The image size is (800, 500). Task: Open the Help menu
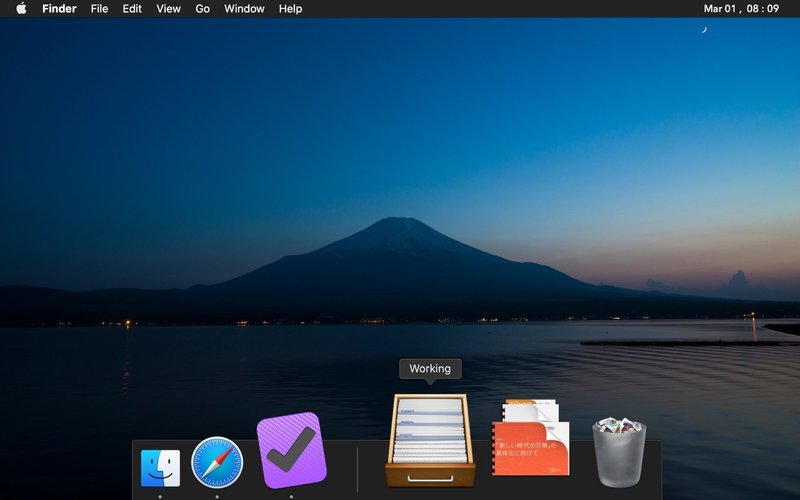coord(290,9)
